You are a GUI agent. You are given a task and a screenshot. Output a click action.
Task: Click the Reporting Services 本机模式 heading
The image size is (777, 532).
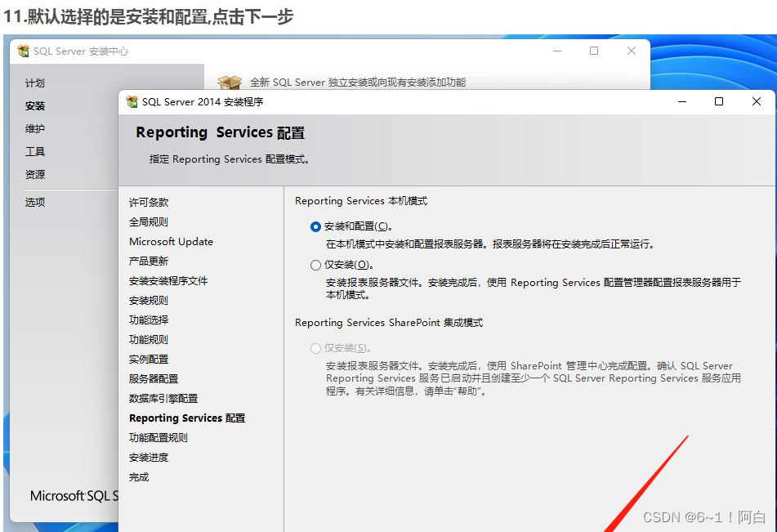361,201
